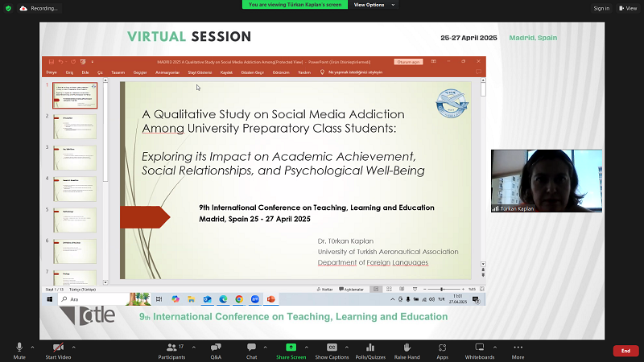The image size is (644, 362).
Task: Open the Slayt Gösterisi ribbon tab
Action: pyautogui.click(x=198, y=72)
